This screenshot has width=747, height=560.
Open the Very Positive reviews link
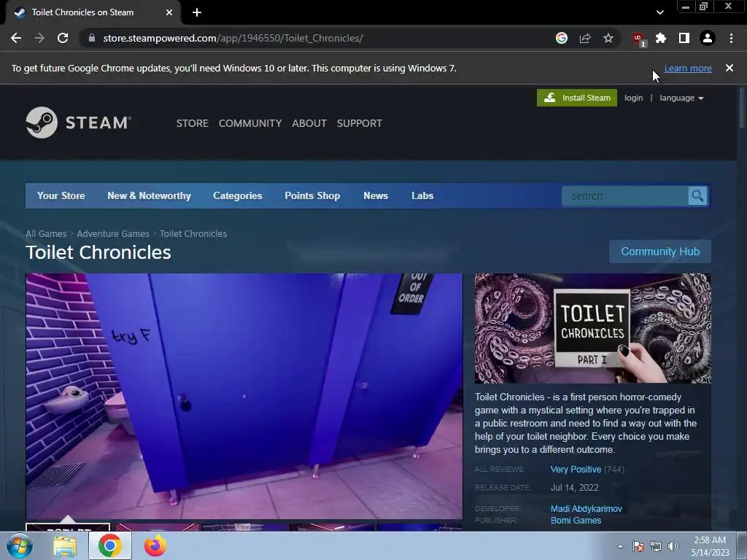tap(576, 470)
